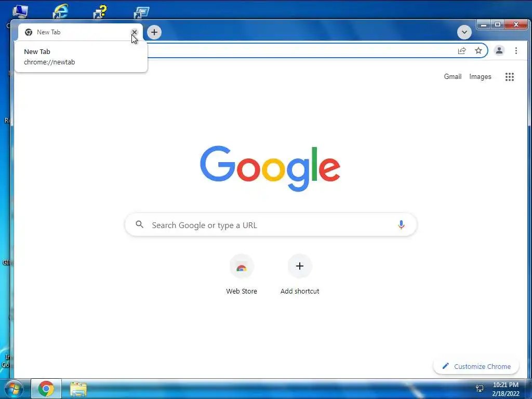Focus the Search Google or type a URL box

click(x=271, y=225)
